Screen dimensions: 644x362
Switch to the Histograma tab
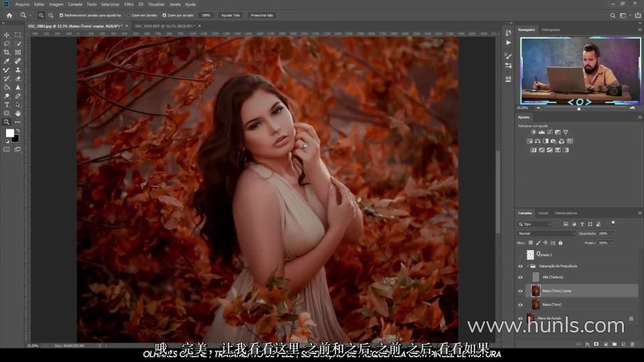click(x=551, y=29)
